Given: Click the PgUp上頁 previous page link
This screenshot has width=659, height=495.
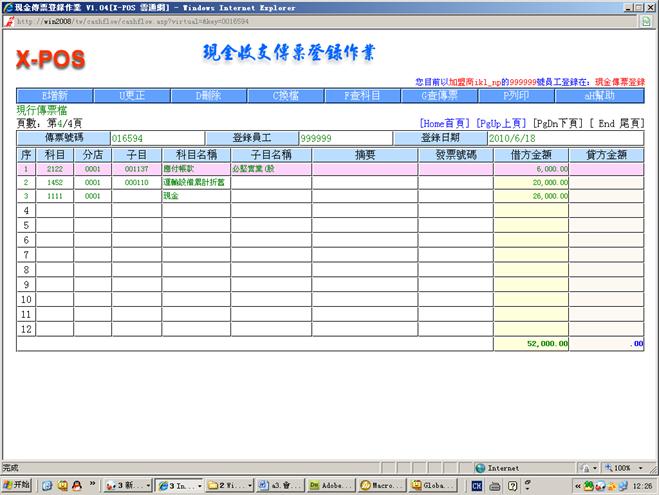Looking at the screenshot, I should coord(500,123).
